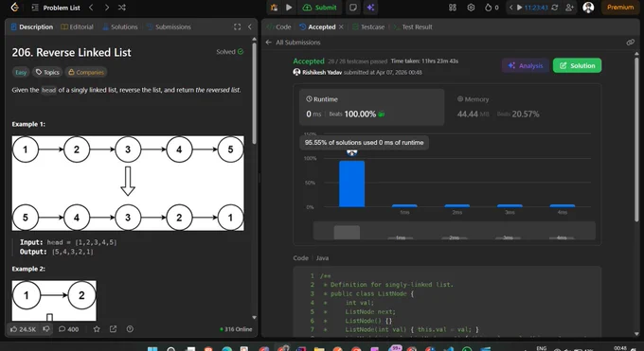Reset the timer with circular arrows icon
Viewport: 644px width, 351px height.
(x=555, y=8)
